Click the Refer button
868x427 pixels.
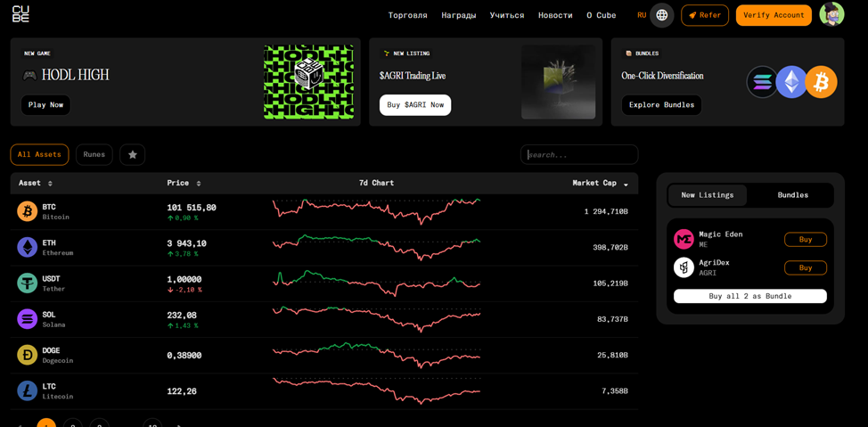click(x=705, y=15)
